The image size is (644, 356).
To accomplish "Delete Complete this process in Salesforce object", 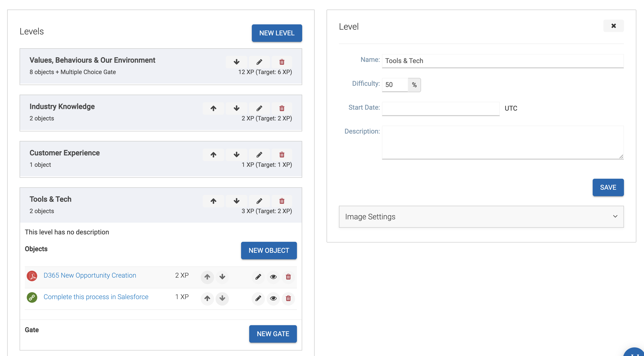I will tap(288, 298).
